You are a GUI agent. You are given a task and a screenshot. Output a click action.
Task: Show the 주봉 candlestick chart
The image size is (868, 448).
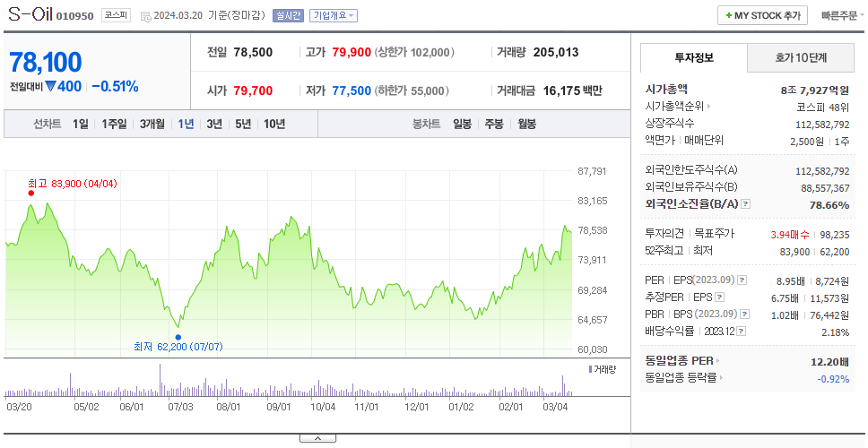[494, 124]
